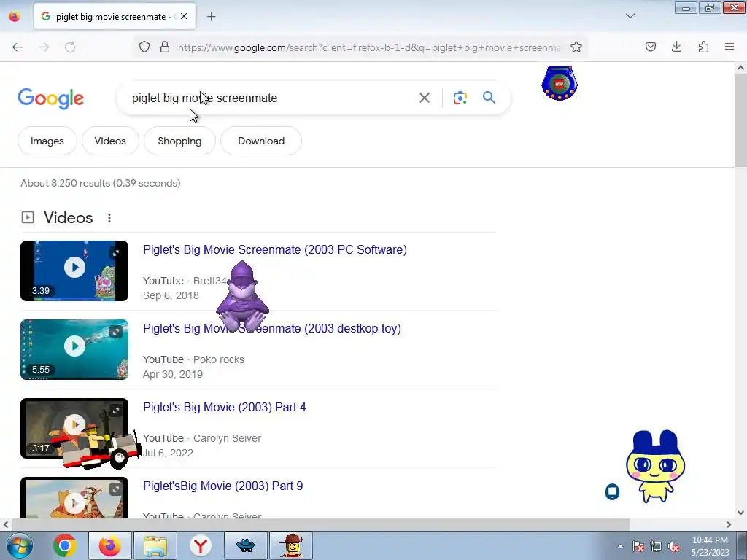
Task: View site security padlock info
Action: (x=165, y=47)
